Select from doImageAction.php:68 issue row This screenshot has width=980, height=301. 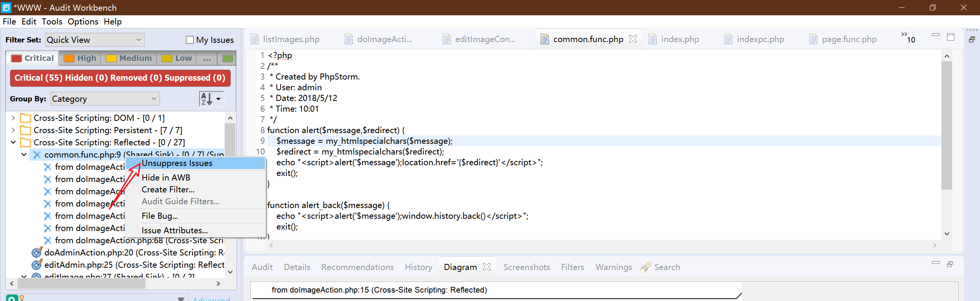click(x=139, y=241)
